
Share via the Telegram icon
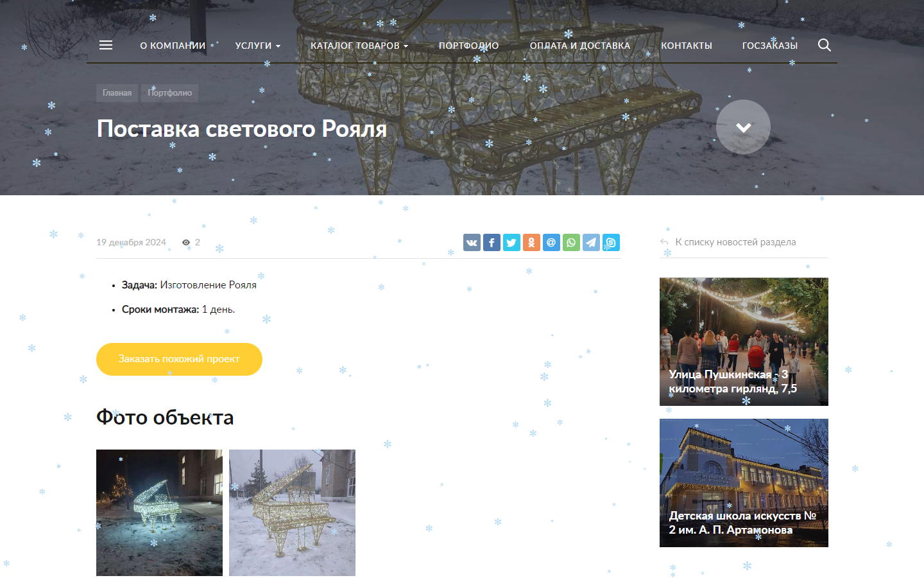coord(591,242)
